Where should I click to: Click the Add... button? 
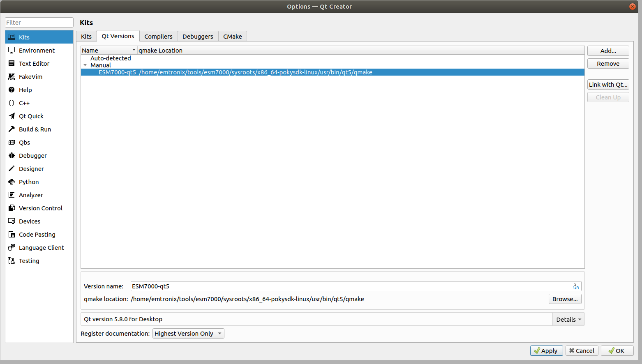[x=608, y=51]
